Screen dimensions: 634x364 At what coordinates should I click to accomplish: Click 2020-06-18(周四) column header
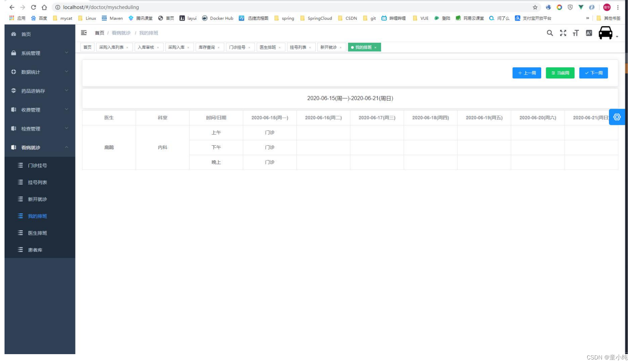[430, 118]
